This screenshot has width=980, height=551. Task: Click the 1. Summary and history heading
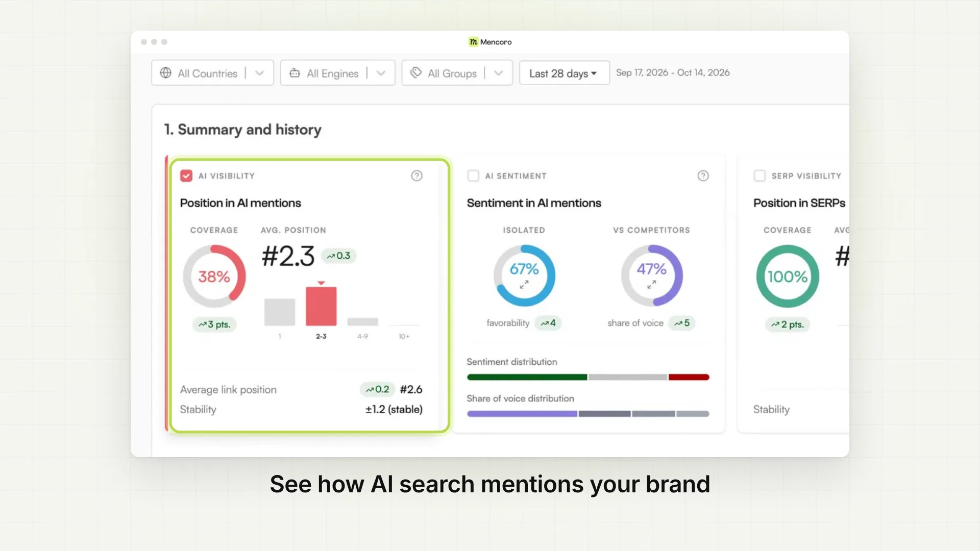[x=242, y=130]
